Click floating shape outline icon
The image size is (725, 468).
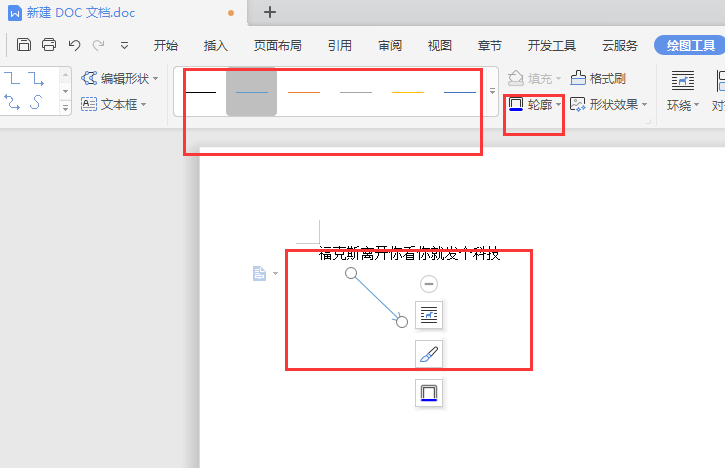429,393
